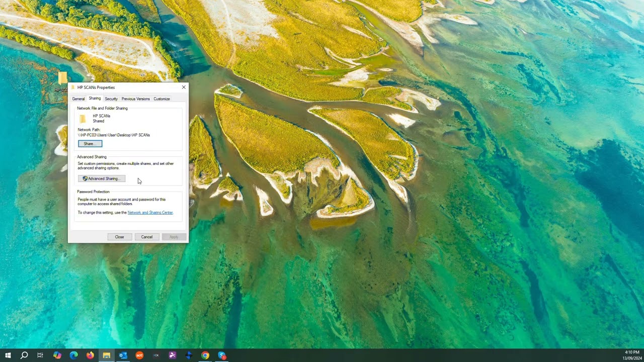Open the act! application in the taskbar
This screenshot has height=362, width=644.
point(139,355)
